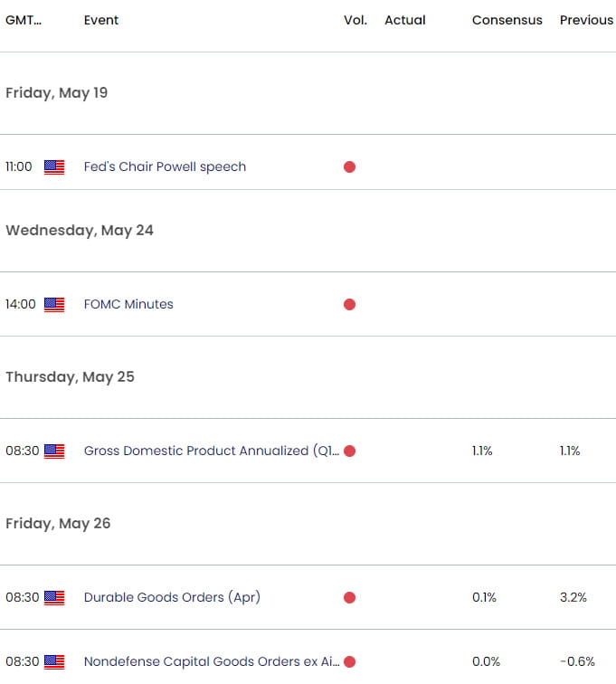Click red volatility dot for FOMC Minutes

click(349, 304)
